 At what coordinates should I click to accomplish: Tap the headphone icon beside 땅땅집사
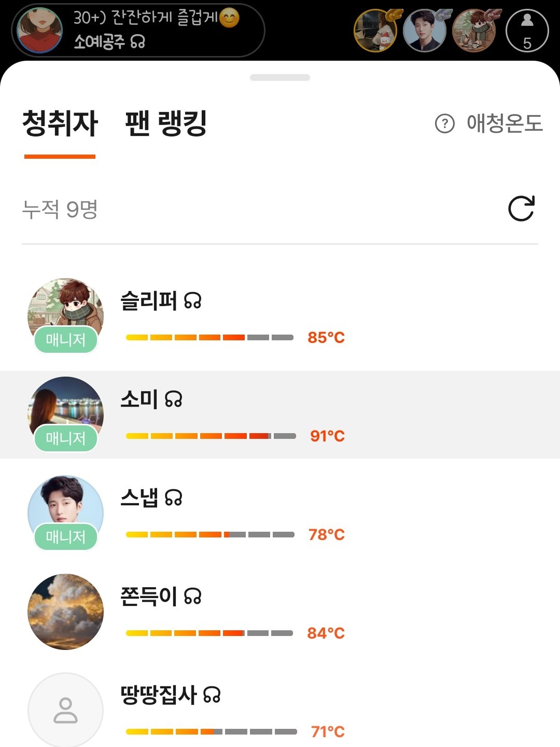point(212,695)
